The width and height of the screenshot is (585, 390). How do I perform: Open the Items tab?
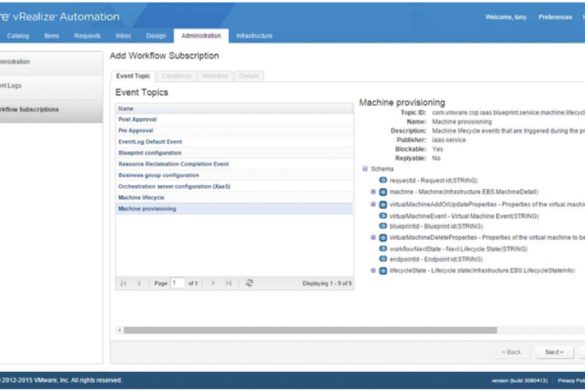coord(51,36)
